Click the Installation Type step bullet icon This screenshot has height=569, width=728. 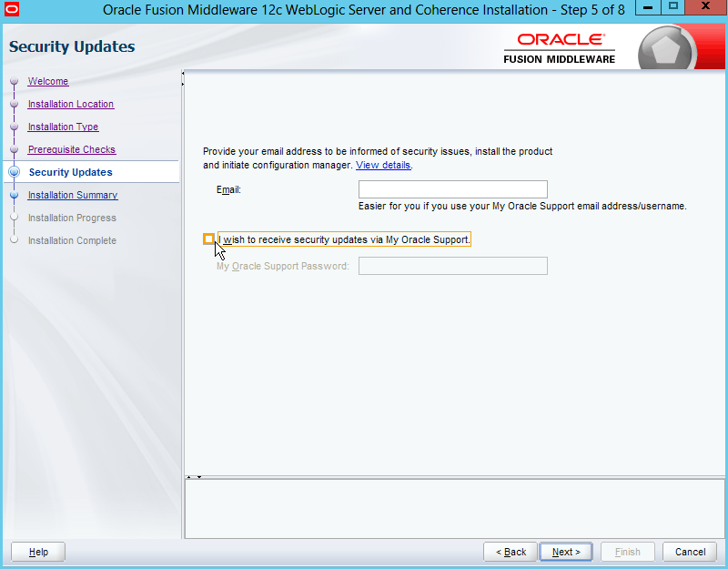click(x=14, y=127)
